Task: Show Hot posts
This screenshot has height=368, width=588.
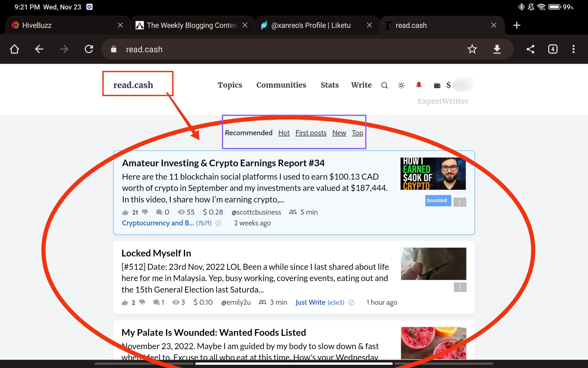Action: 284,133
